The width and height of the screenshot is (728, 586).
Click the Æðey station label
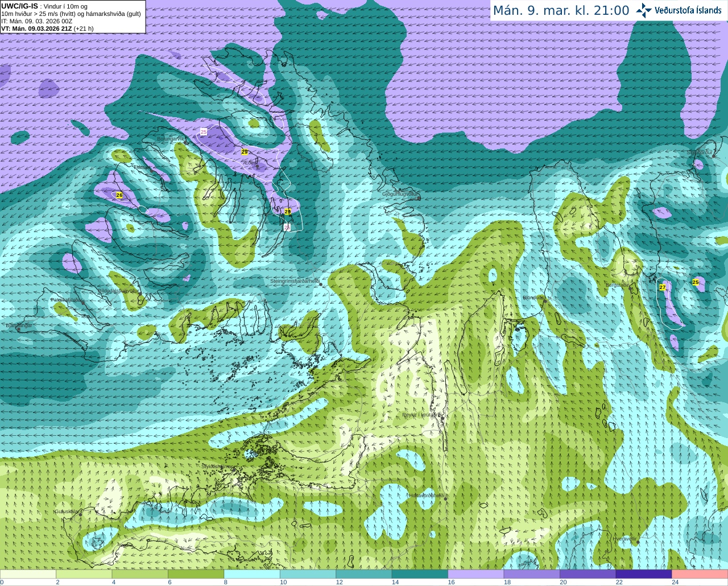(250, 163)
